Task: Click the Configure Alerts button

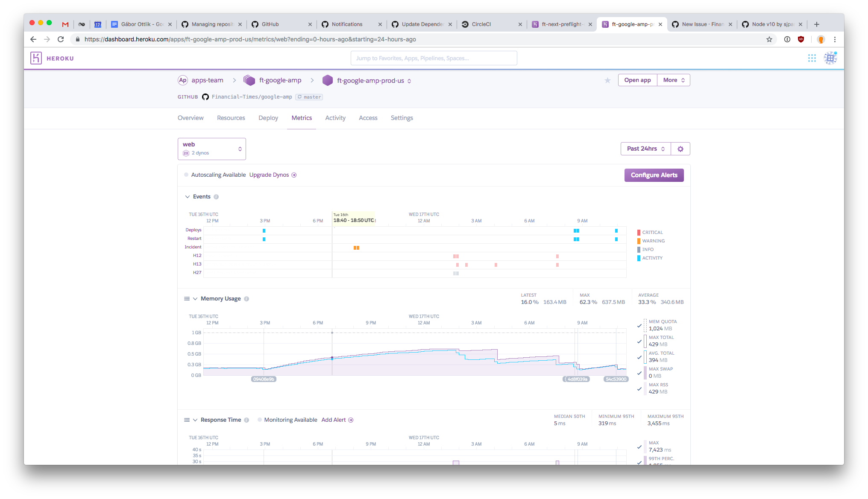Action: tap(654, 175)
